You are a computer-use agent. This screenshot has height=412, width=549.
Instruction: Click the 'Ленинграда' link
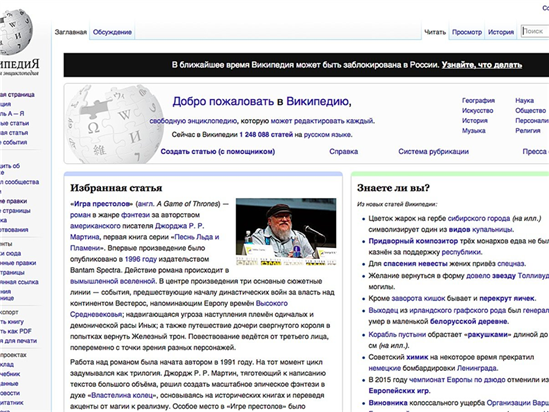tap(477, 368)
